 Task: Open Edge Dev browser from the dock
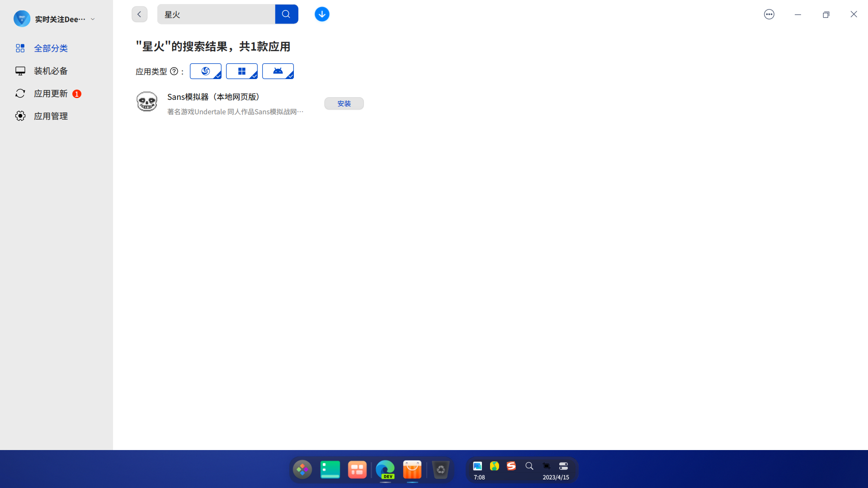point(385,470)
